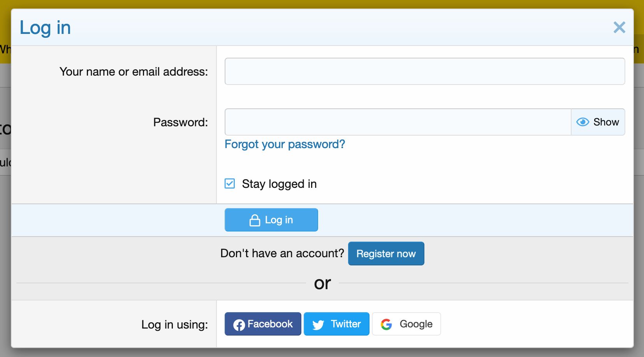Click the Stay logged in label
The image size is (644, 357).
pyautogui.click(x=279, y=184)
